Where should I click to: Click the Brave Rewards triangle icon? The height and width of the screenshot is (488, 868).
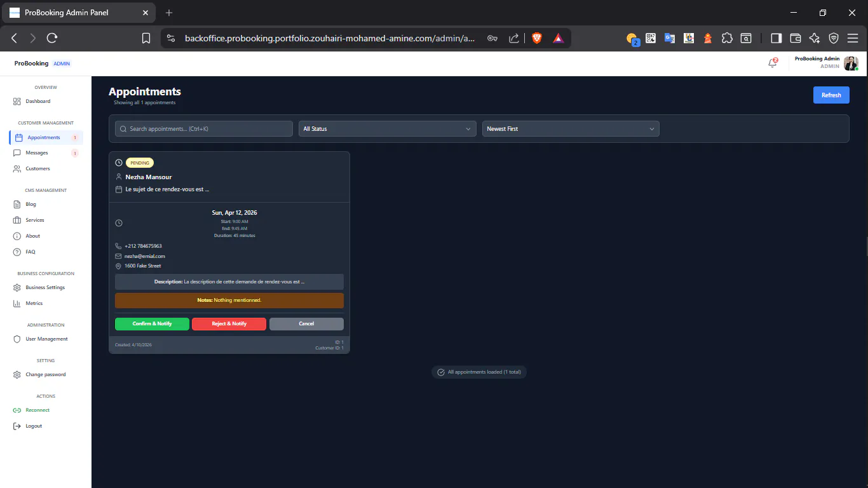click(x=558, y=38)
